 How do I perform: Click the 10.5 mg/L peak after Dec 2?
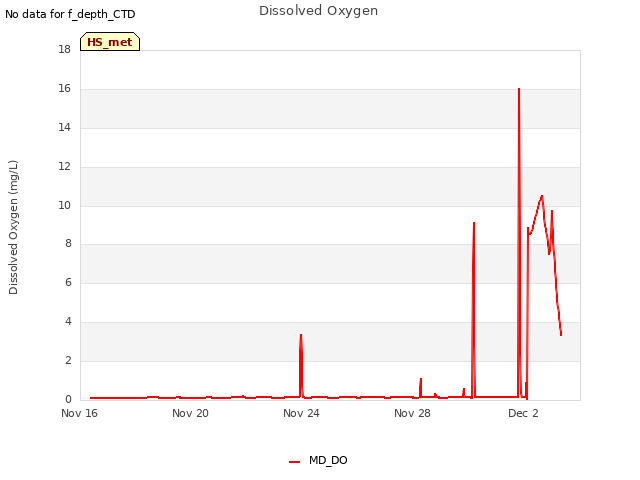click(x=542, y=196)
